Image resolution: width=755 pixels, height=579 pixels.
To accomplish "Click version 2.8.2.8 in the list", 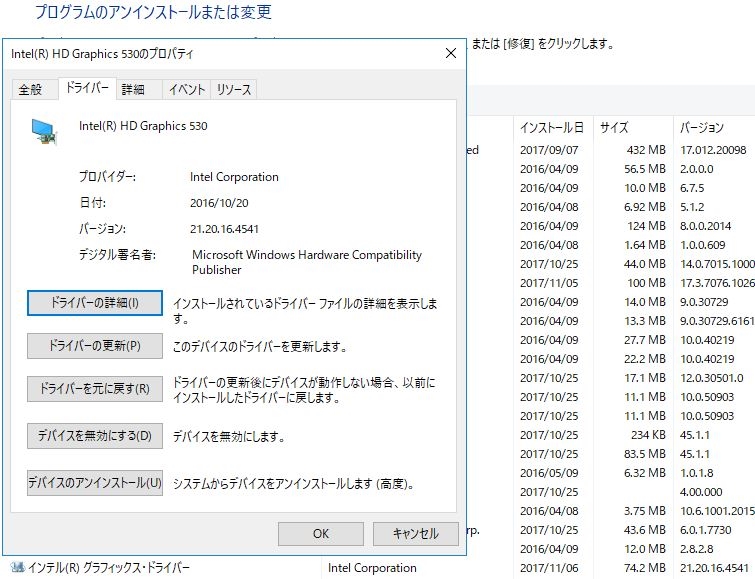I will coord(696,549).
